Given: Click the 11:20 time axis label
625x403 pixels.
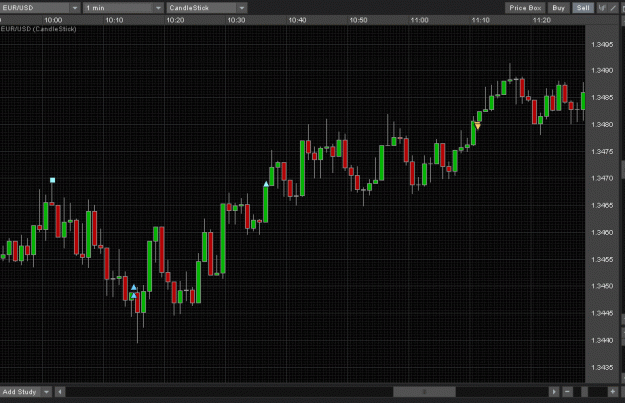Looking at the screenshot, I should click(x=541, y=20).
